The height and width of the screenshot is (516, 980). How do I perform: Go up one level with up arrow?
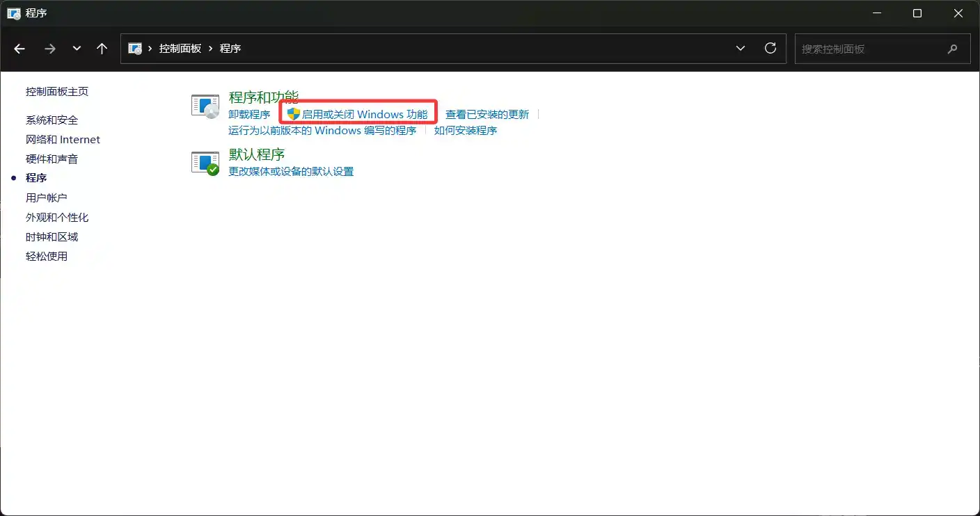tap(102, 49)
